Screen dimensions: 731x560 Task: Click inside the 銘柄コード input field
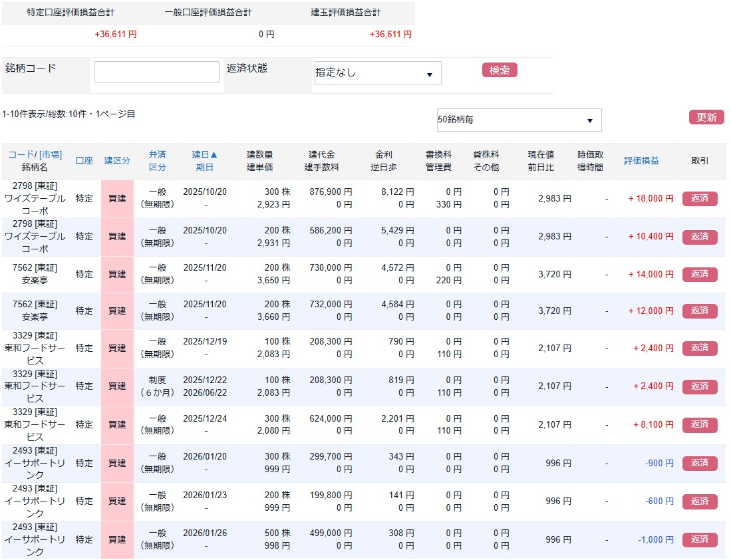pos(156,72)
